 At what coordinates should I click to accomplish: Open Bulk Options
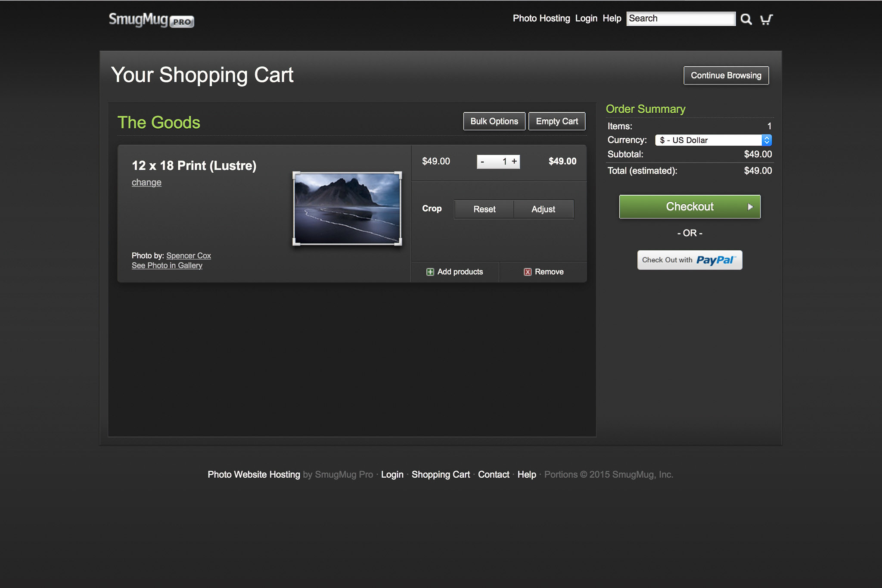click(494, 121)
